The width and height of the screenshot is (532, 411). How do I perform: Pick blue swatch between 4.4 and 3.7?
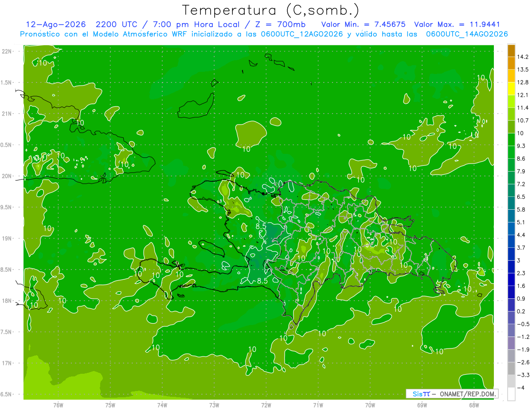click(x=511, y=241)
